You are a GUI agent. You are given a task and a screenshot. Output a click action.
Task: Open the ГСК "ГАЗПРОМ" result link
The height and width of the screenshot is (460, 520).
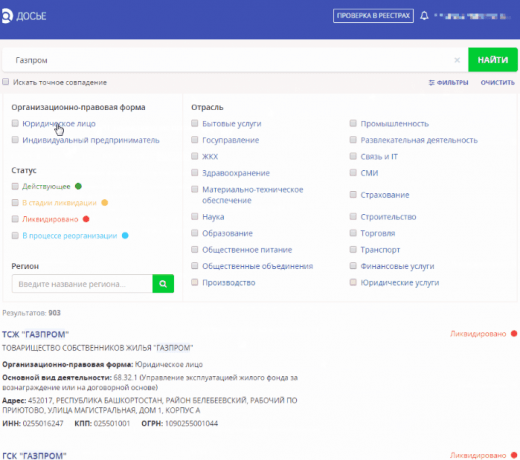coord(34,456)
